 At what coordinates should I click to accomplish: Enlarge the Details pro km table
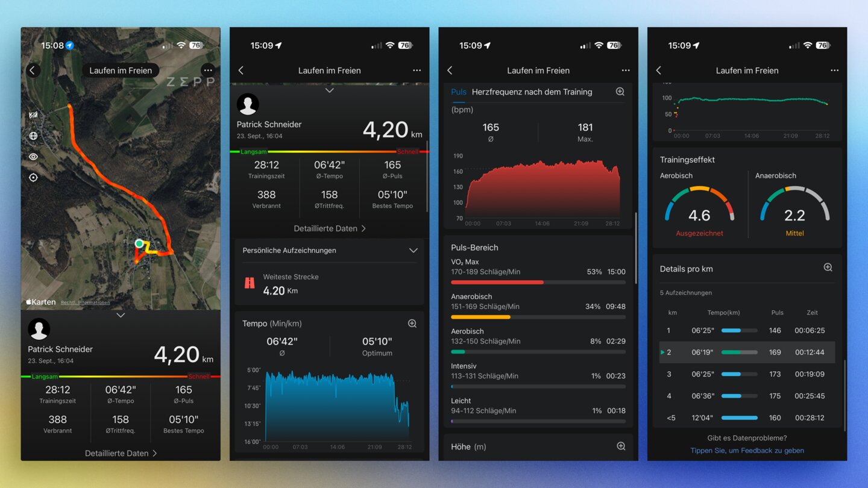[828, 267]
